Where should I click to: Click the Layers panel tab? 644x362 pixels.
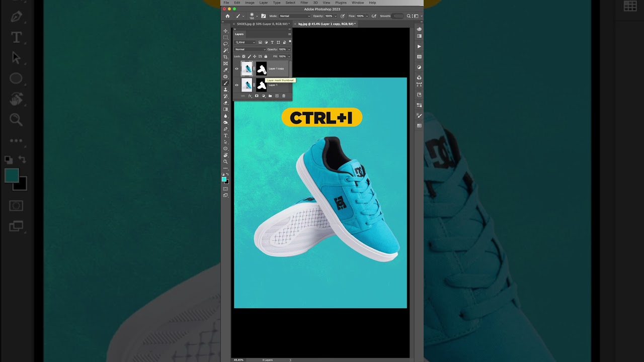point(239,34)
